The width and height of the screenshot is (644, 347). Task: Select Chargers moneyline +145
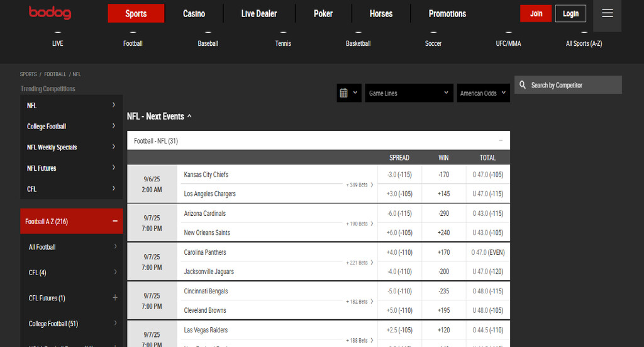(x=443, y=193)
